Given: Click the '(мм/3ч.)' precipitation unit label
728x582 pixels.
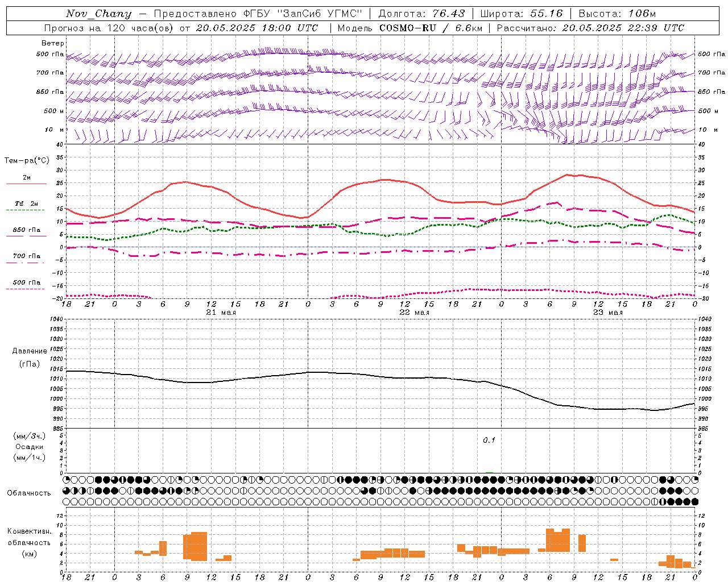Looking at the screenshot, I should click(x=30, y=436).
